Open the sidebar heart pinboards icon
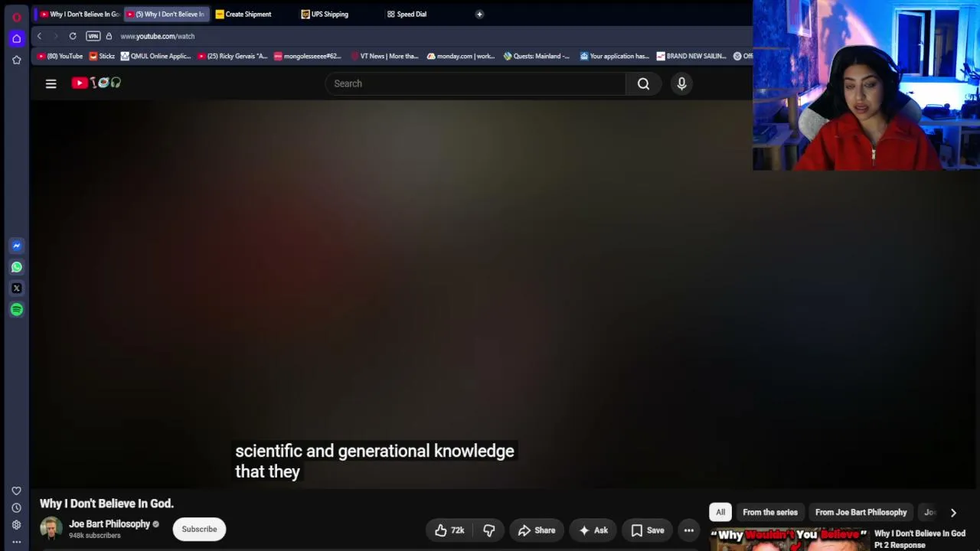980x551 pixels. 16,491
